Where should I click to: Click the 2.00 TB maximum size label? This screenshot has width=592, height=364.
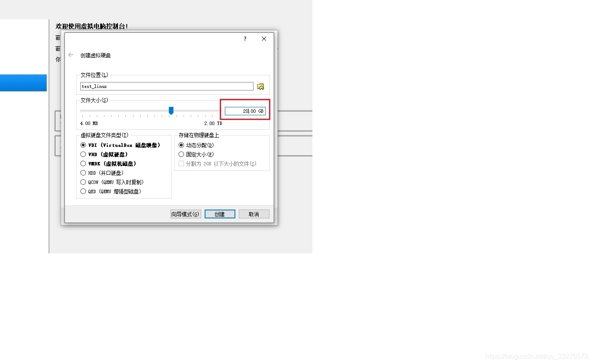tap(213, 123)
